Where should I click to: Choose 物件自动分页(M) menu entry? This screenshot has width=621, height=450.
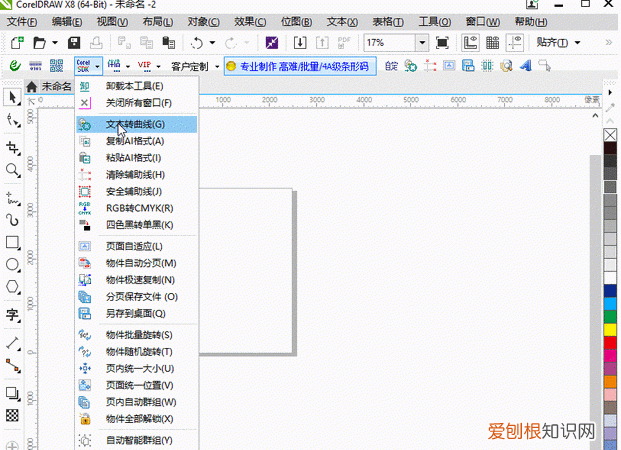click(x=137, y=263)
